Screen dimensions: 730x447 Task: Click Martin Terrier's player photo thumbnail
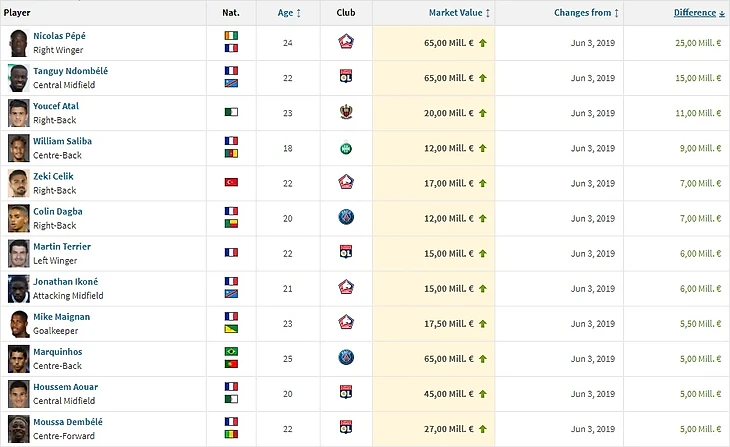coord(18,254)
